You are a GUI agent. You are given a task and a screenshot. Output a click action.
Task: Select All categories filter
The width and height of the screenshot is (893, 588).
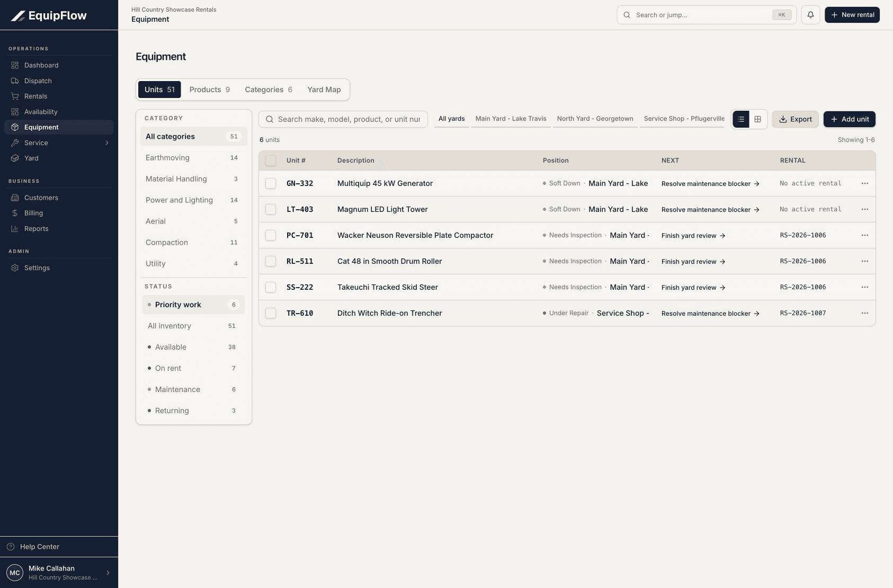click(x=194, y=137)
